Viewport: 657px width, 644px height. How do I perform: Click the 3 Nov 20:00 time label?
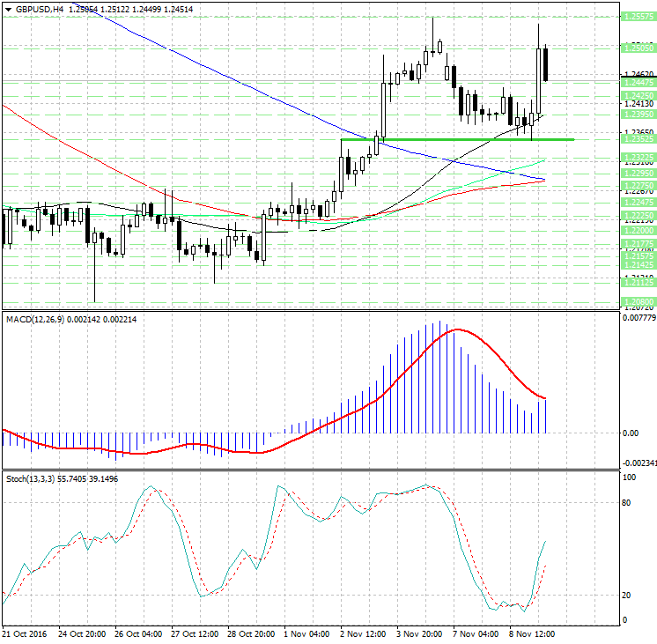tap(417, 633)
